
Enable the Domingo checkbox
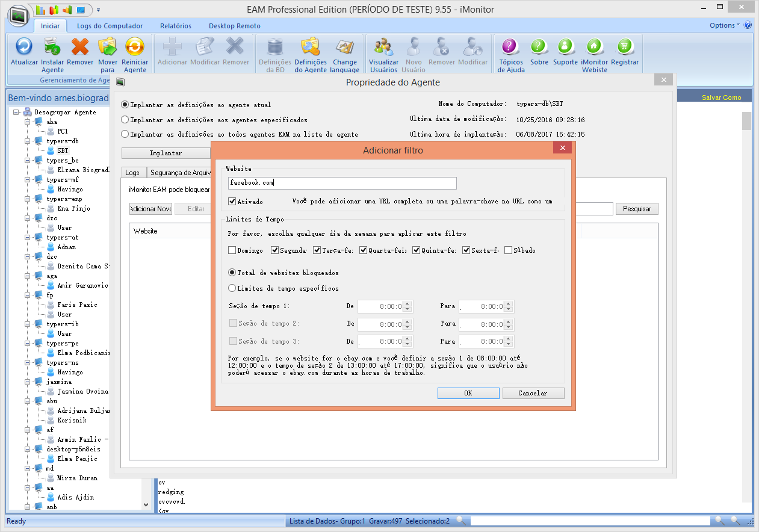(232, 250)
